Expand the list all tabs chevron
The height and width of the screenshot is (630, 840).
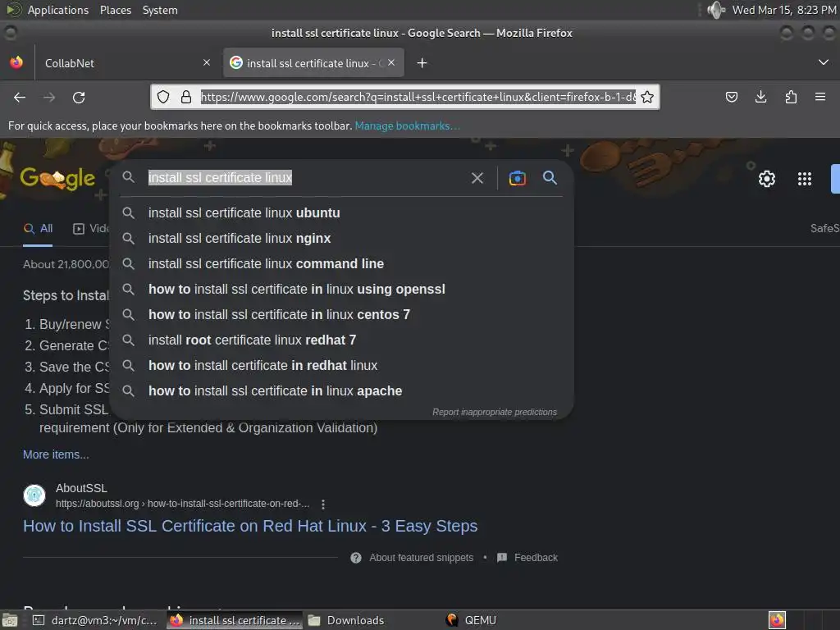[x=824, y=62]
